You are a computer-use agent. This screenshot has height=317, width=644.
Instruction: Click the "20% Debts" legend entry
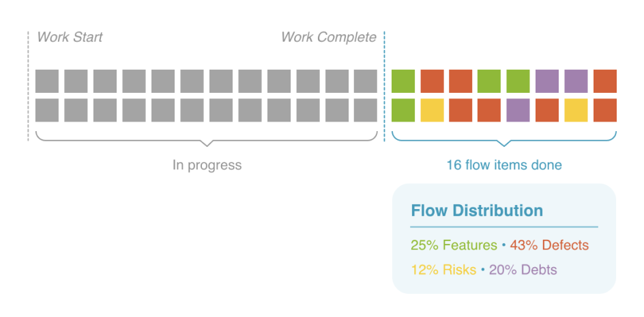click(x=523, y=270)
